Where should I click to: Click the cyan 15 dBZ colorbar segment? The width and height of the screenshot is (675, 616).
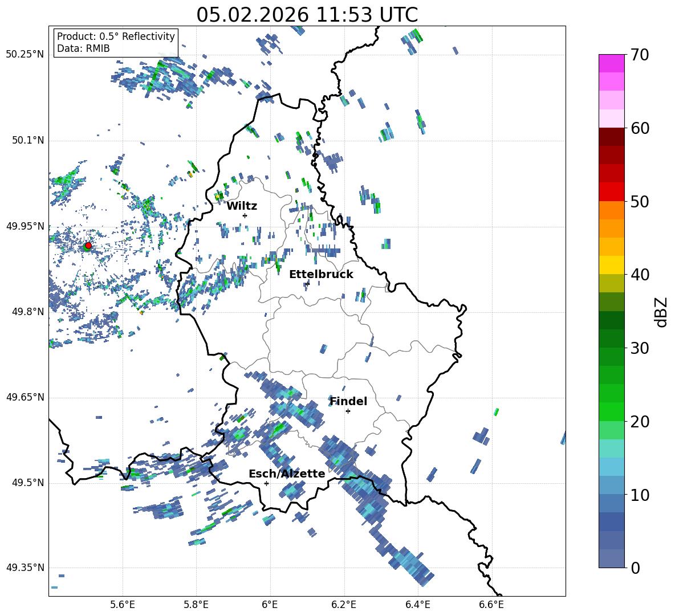pyautogui.click(x=611, y=448)
